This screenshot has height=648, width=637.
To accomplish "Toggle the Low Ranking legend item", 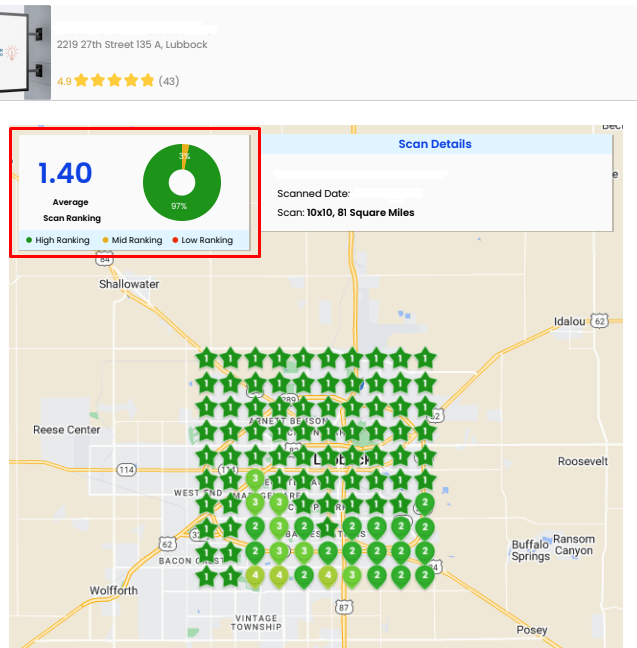I will 203,240.
